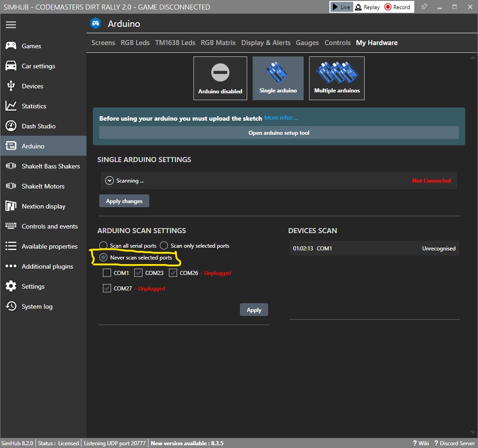478x448 pixels.
Task: Click the red Not Connected status text
Action: coord(432,181)
